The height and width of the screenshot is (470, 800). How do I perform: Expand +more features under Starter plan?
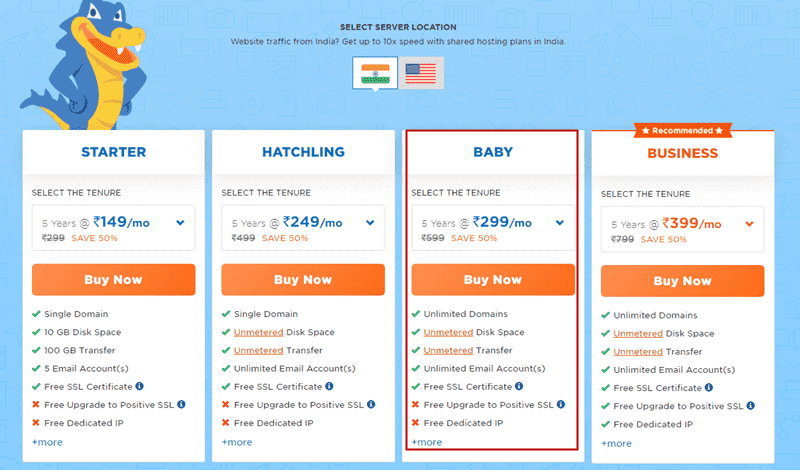coord(46,441)
